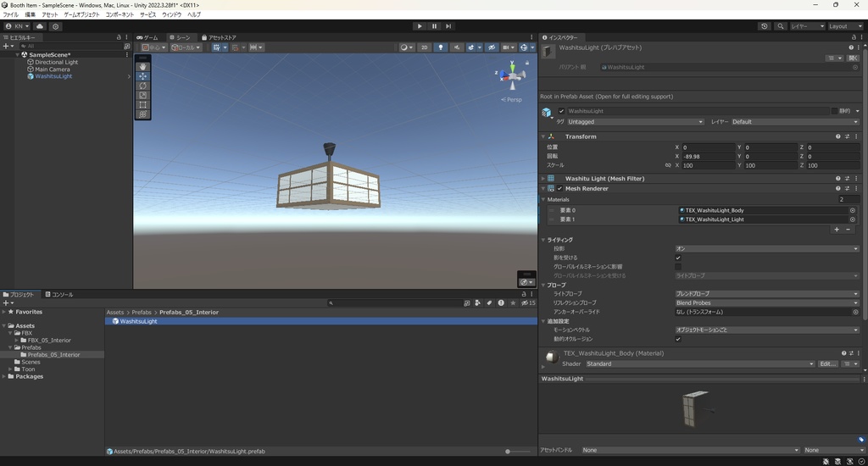Toggle Mesh Renderer enabled checkbox
The image size is (868, 466).
(559, 188)
